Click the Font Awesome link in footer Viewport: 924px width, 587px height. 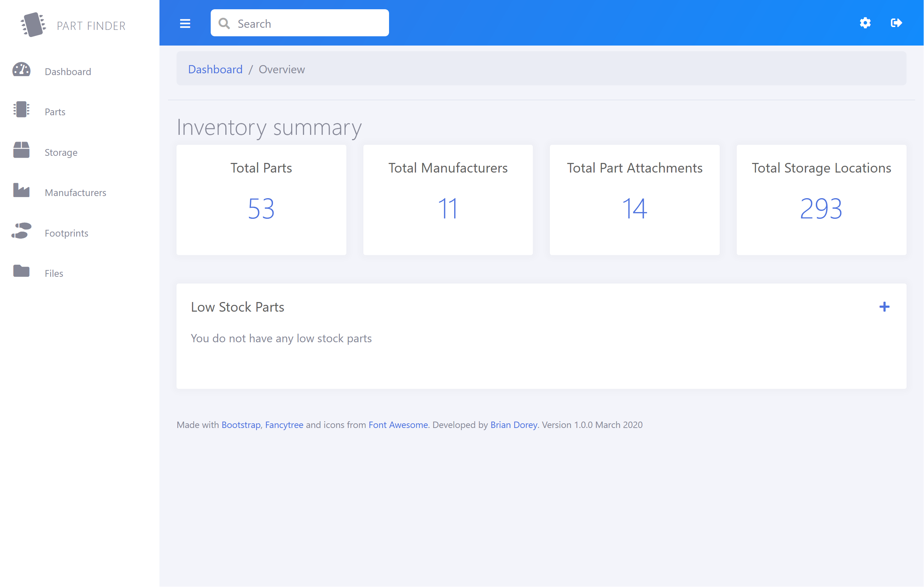(x=397, y=425)
